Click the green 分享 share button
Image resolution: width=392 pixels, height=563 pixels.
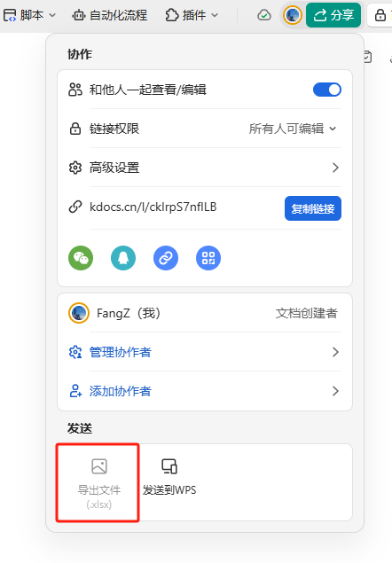pos(333,15)
